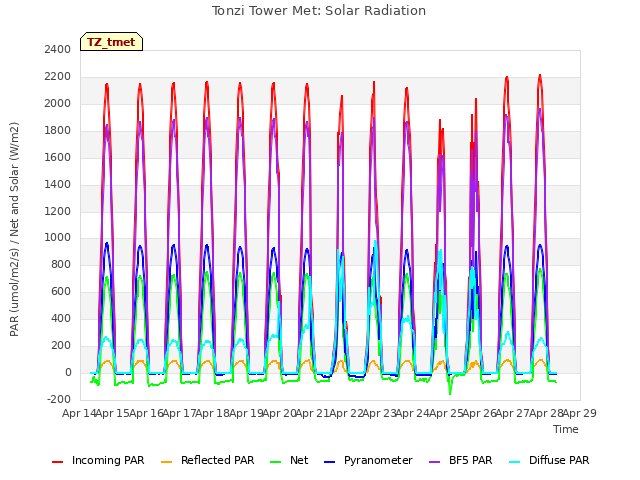
Task: Click the orange Reflected PAR legend swatch
Action: [167, 462]
